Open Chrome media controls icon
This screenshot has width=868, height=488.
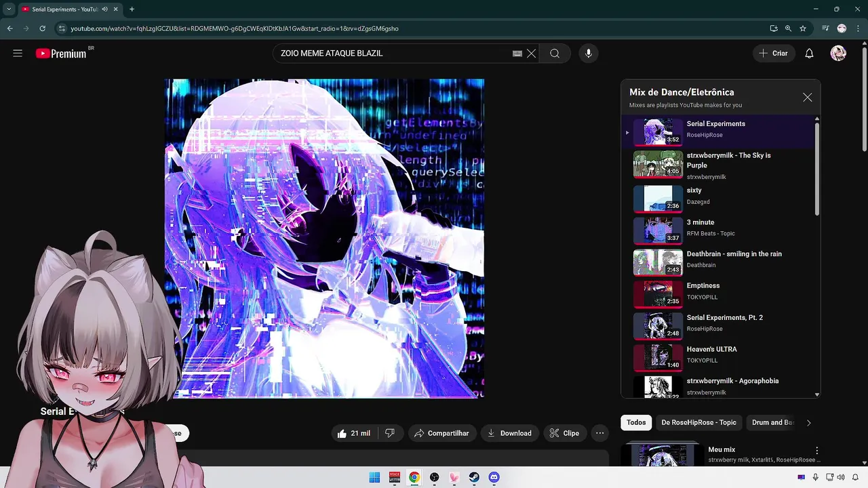click(825, 28)
